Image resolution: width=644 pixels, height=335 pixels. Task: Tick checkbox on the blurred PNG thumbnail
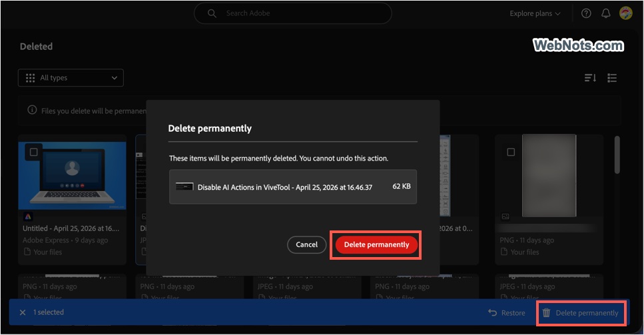point(511,152)
